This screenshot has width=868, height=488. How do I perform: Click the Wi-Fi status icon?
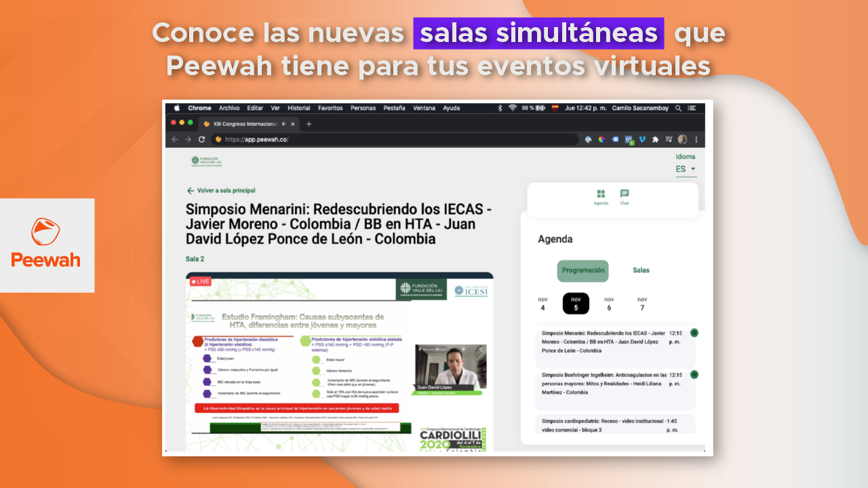513,108
